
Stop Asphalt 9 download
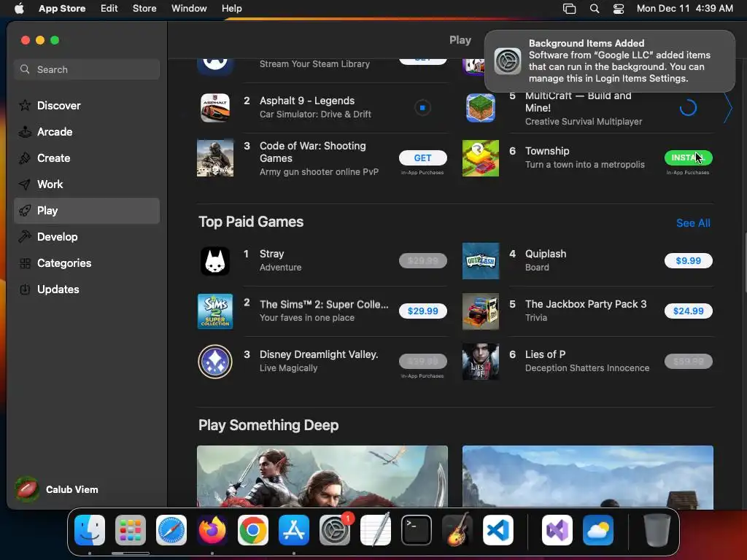tap(422, 108)
